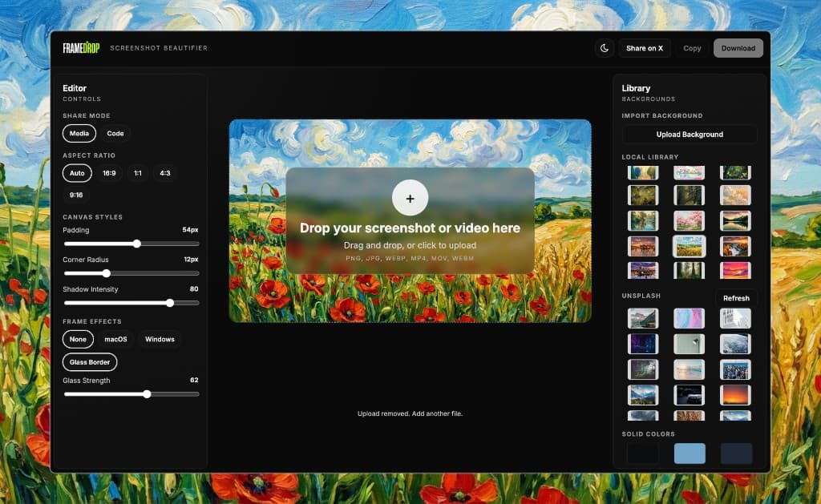Image resolution: width=821 pixels, height=504 pixels.
Task: Select Media share mode
Action: click(79, 134)
